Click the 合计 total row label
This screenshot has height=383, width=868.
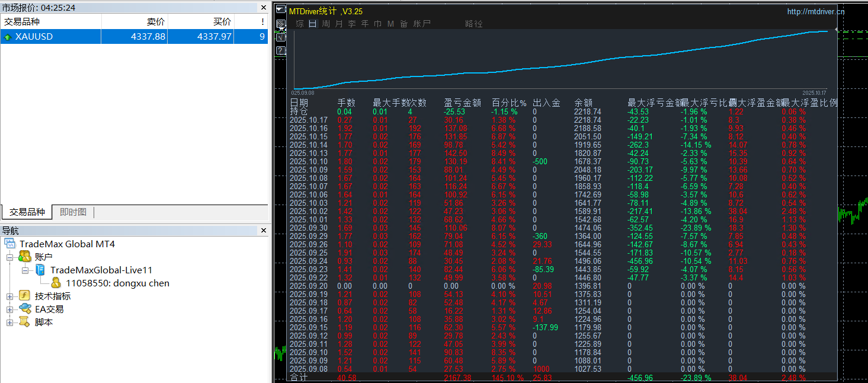(299, 378)
